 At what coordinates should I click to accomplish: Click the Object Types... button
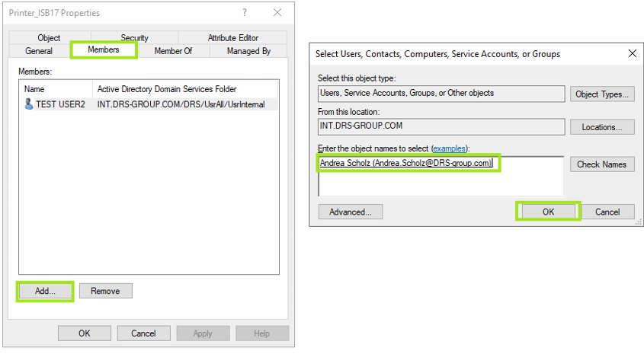(602, 94)
